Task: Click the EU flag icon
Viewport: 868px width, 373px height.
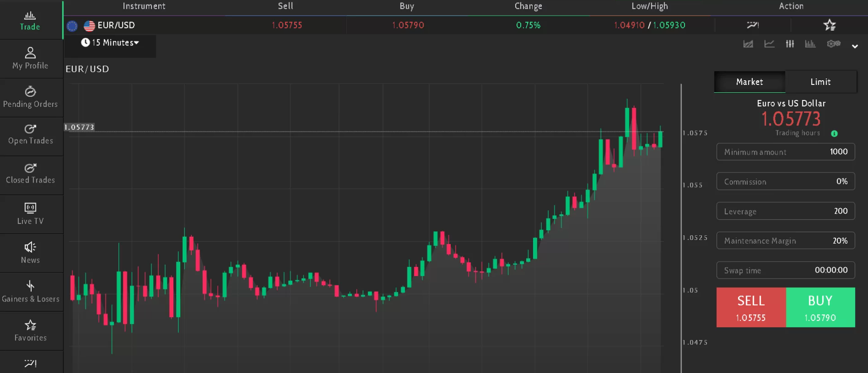Action: 72,26
